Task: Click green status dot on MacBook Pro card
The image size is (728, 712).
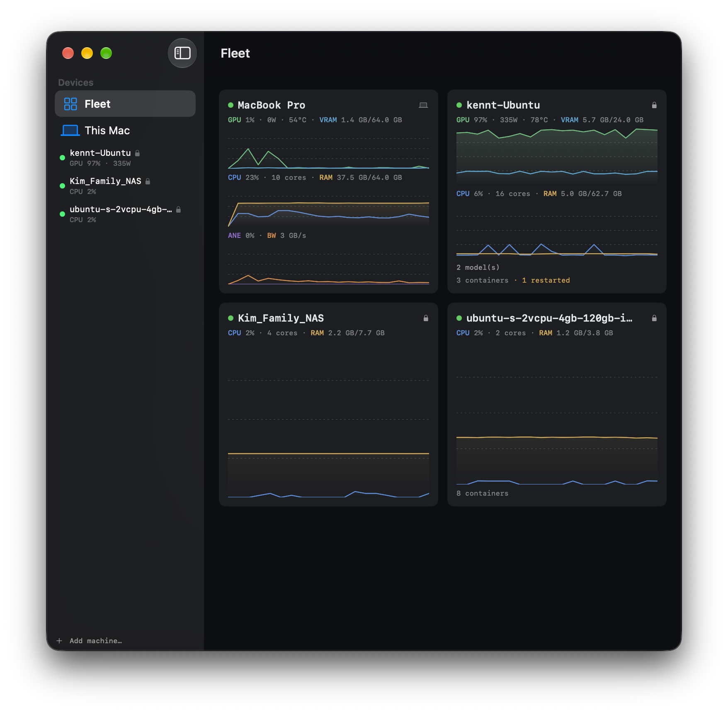Action: pyautogui.click(x=231, y=105)
